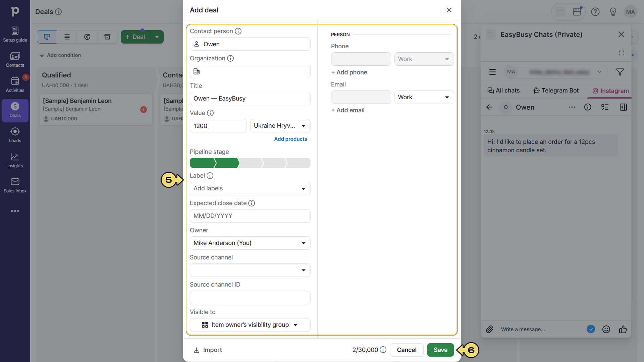The width and height of the screenshot is (644, 362).
Task: Switch to the Telegram Bot tab
Action: [x=556, y=90]
